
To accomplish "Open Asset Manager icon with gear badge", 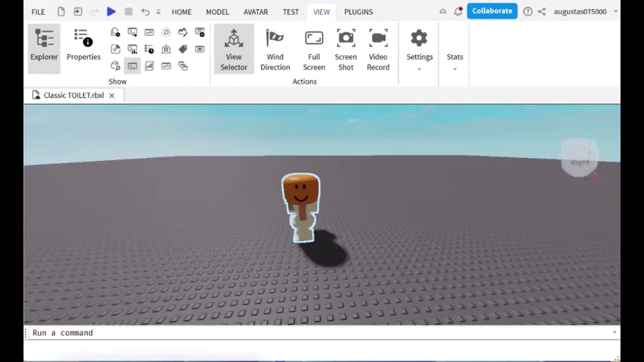I will pos(115,32).
